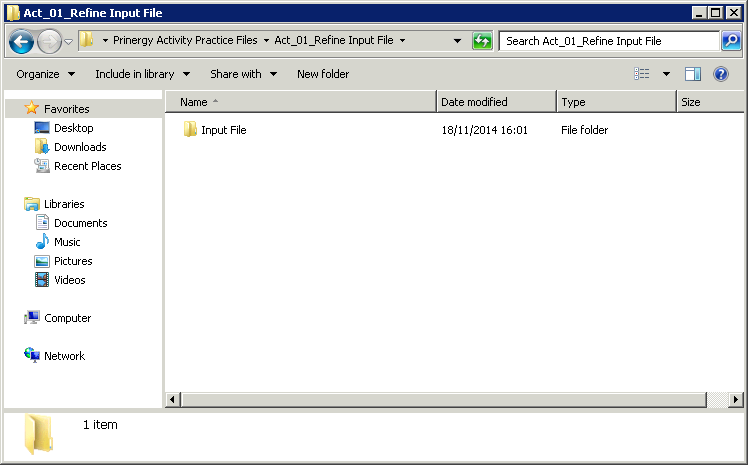Expand arrow after Act_01_Refine Input File breadcrumb
Screen dimensions: 748x465
tap(402, 41)
